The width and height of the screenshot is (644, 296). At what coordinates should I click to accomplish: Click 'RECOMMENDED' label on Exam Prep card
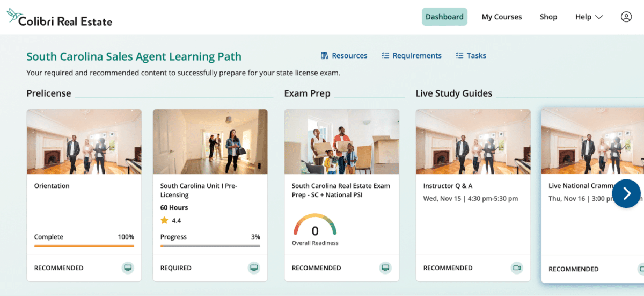(x=317, y=268)
